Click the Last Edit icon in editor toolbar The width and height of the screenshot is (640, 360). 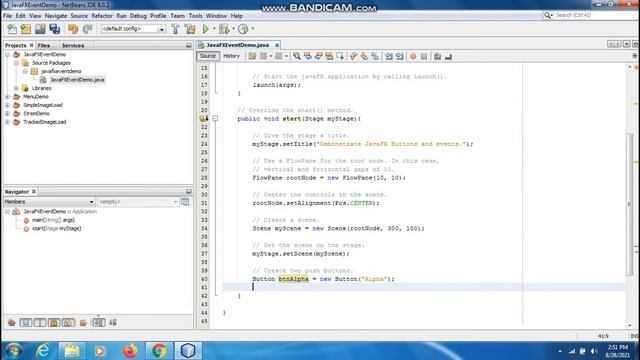tap(252, 56)
